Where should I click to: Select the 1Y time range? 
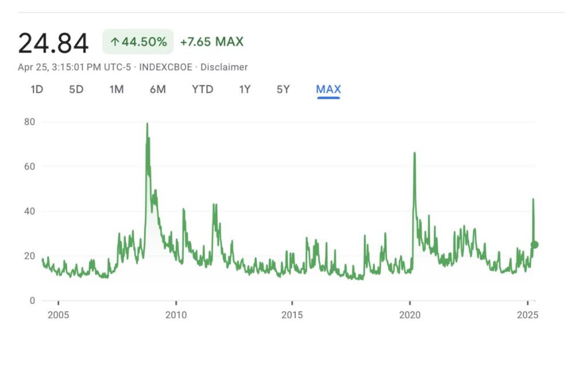click(x=245, y=89)
